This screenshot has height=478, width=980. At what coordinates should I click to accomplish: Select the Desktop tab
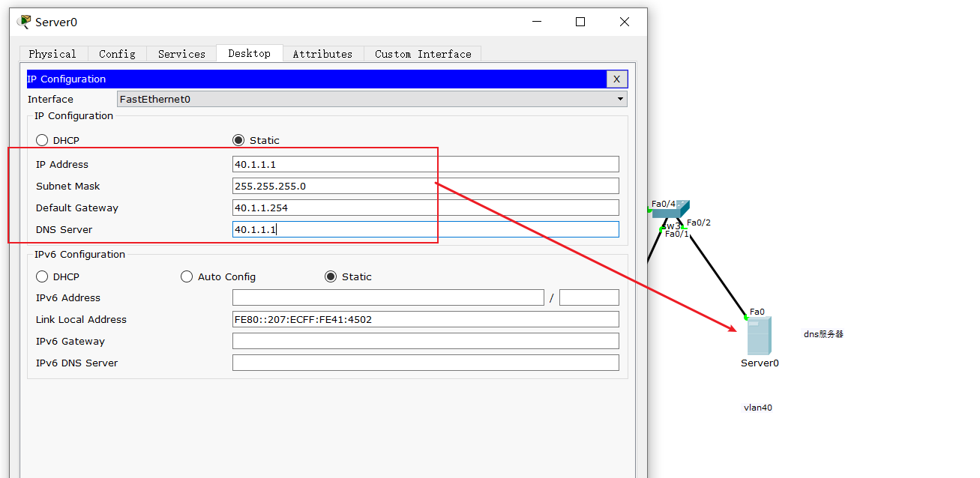(x=249, y=53)
